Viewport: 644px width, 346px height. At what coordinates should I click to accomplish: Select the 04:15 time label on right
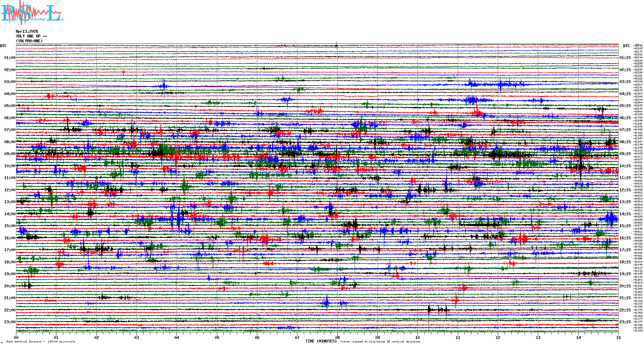click(x=625, y=94)
